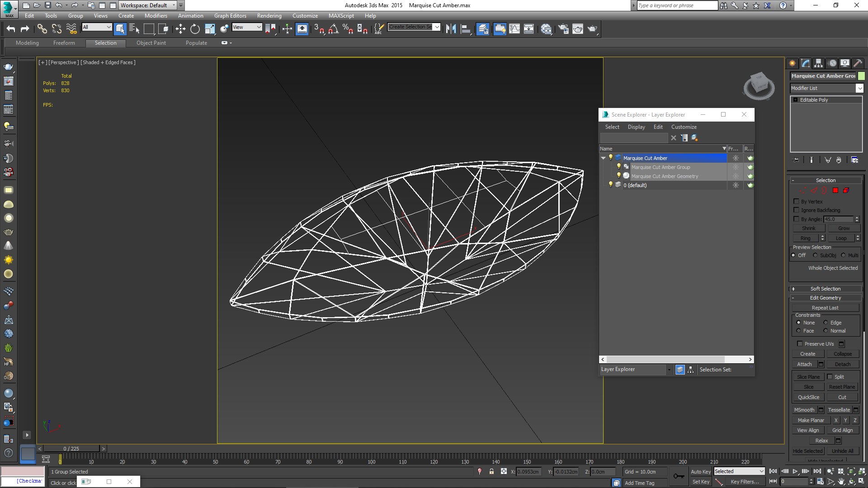Viewport: 868px width, 488px height.
Task: Collapse the Marquise Cut Amber layer tree
Action: pos(603,158)
